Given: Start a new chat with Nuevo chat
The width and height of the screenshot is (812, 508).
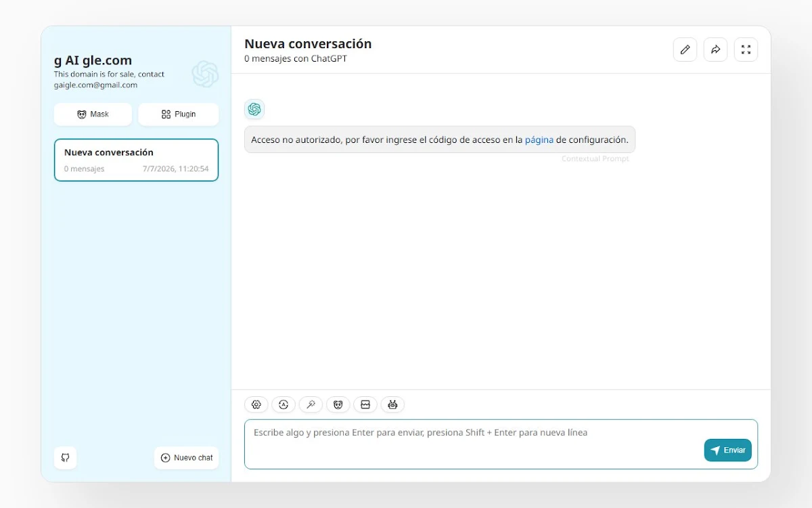Looking at the screenshot, I should coord(186,458).
